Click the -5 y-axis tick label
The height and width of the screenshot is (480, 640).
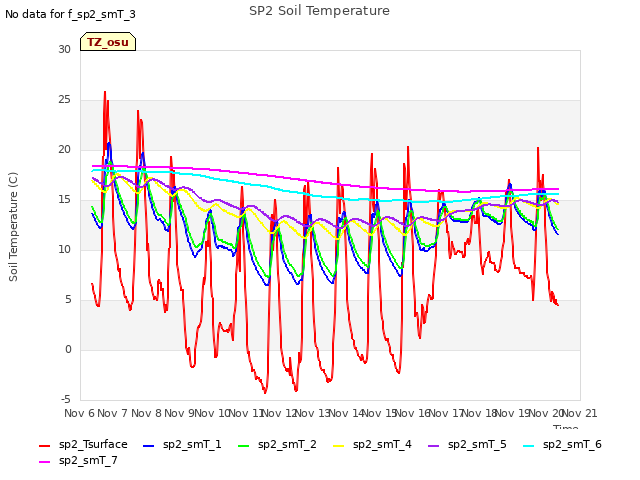click(66, 400)
